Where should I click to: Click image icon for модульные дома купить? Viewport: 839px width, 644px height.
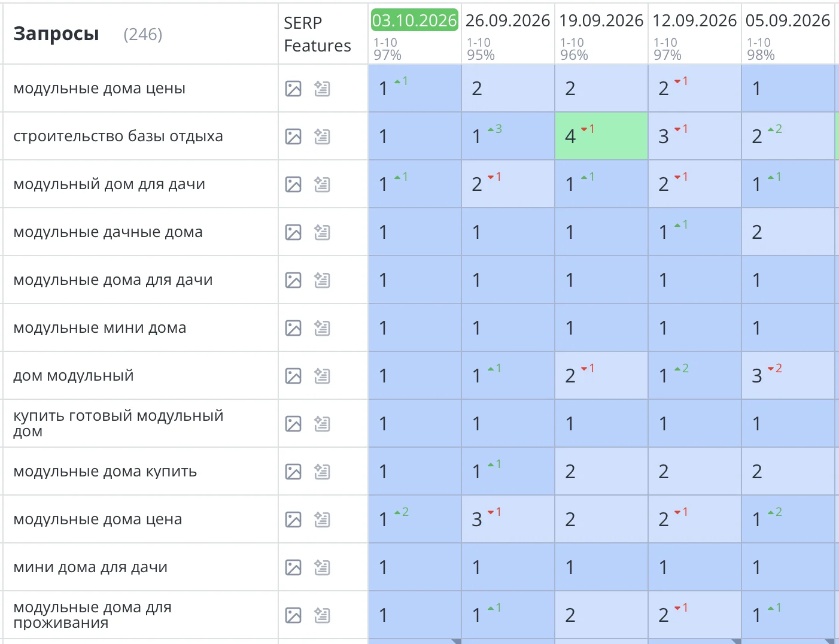coord(293,472)
